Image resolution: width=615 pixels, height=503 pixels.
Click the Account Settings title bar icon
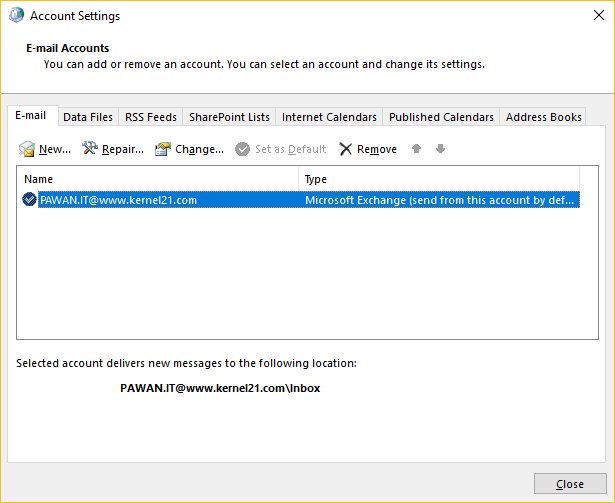point(16,16)
